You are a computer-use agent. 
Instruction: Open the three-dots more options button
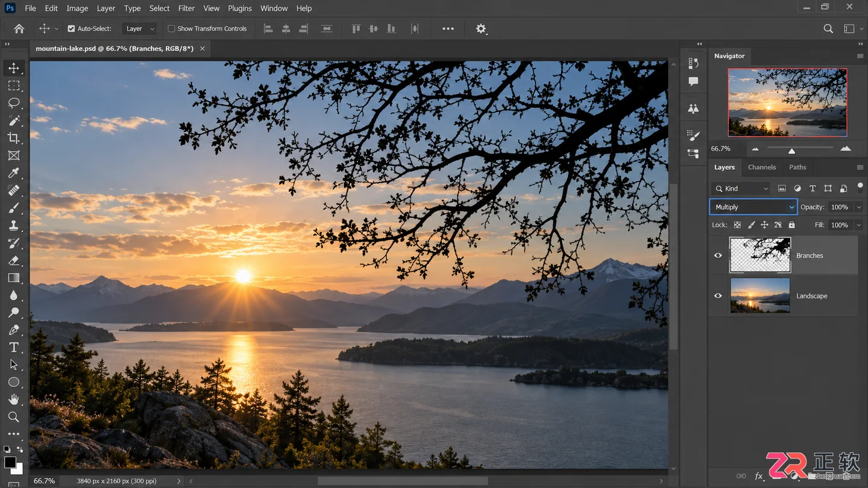(x=448, y=28)
